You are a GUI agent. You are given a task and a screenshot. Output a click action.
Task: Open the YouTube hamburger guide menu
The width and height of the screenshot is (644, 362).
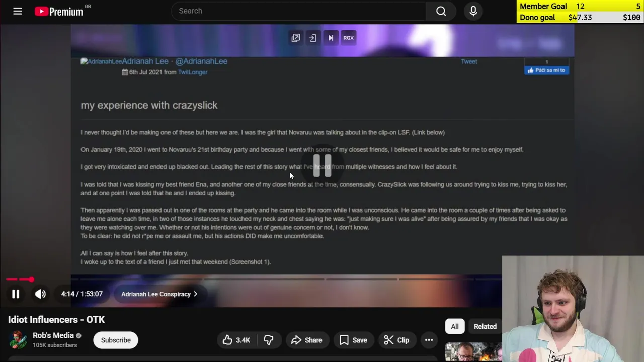[x=18, y=11]
